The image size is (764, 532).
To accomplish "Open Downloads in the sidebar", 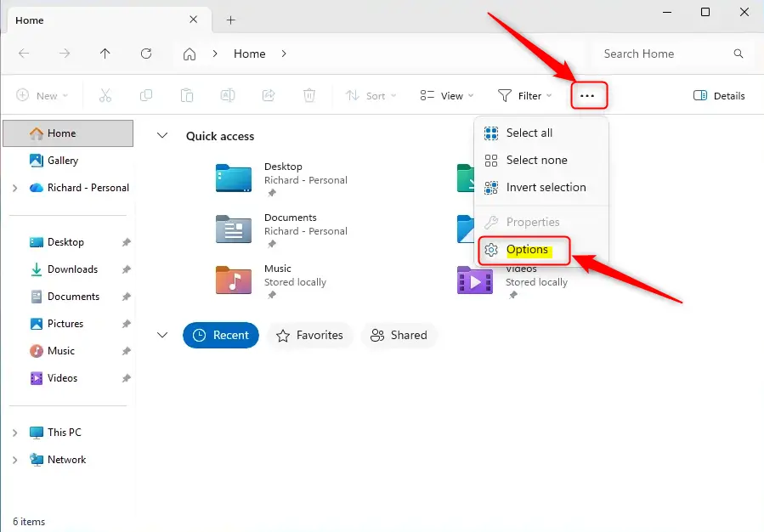I will 64,269.
